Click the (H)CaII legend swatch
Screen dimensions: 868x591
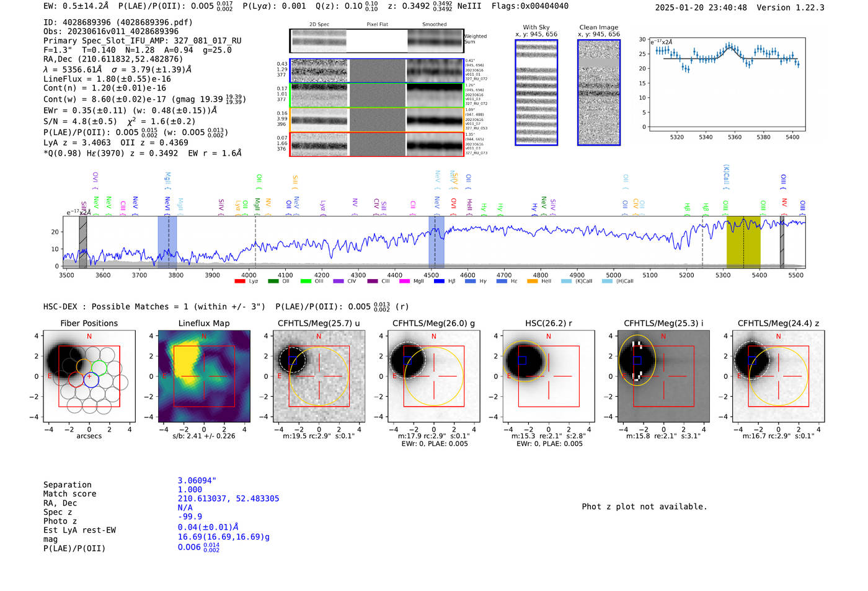(x=607, y=282)
